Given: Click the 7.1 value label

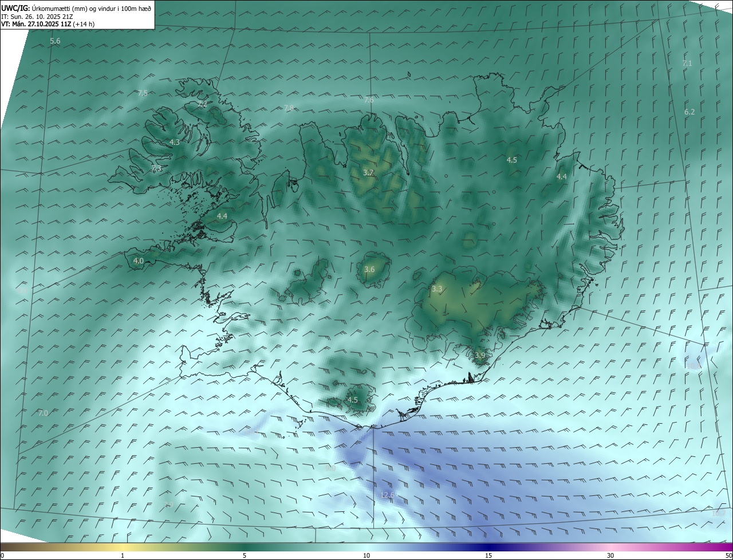Looking at the screenshot, I should pos(687,64).
